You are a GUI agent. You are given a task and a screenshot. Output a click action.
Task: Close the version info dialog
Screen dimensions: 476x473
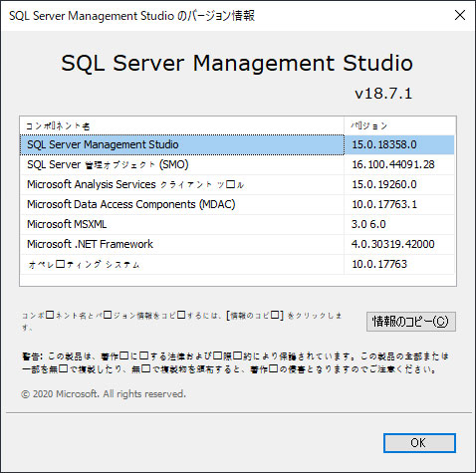(x=460, y=15)
